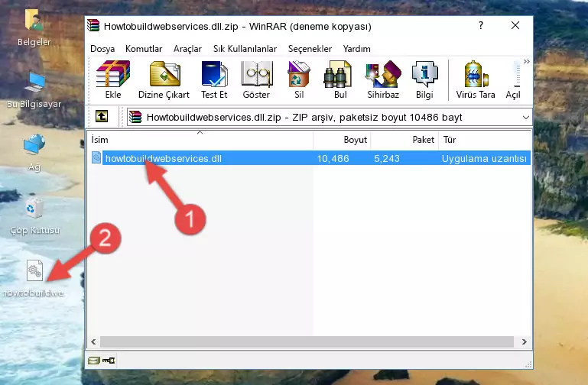
Task: Click the horizontal scrollbar left arrow
Action: point(94,341)
